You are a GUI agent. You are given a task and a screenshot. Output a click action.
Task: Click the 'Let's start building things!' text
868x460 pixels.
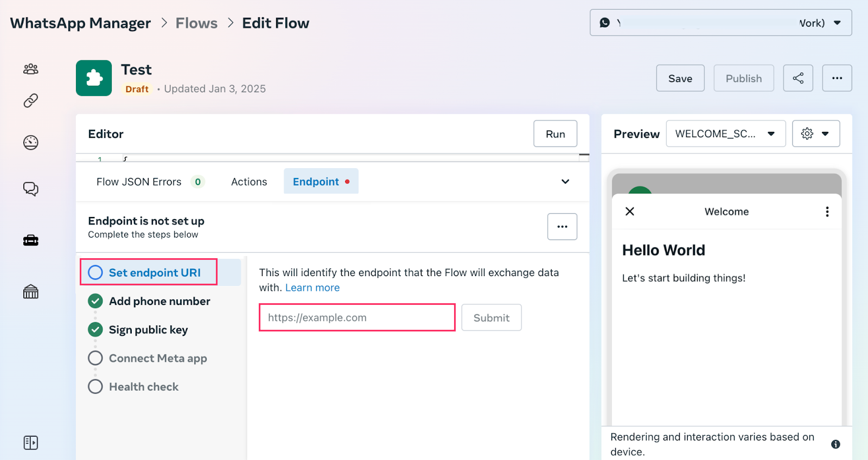[x=684, y=278]
